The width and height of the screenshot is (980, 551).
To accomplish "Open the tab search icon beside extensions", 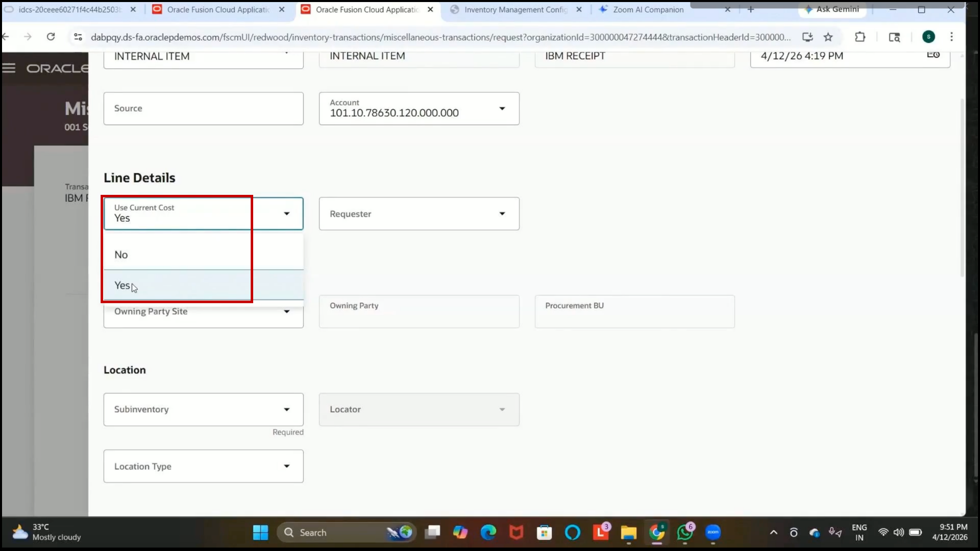I will click(894, 37).
